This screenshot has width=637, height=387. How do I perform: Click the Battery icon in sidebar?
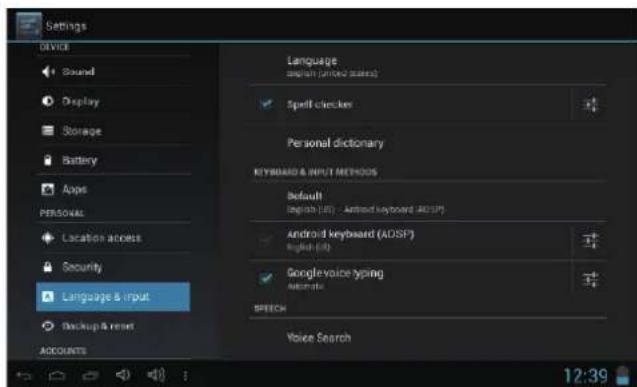pyautogui.click(x=48, y=160)
